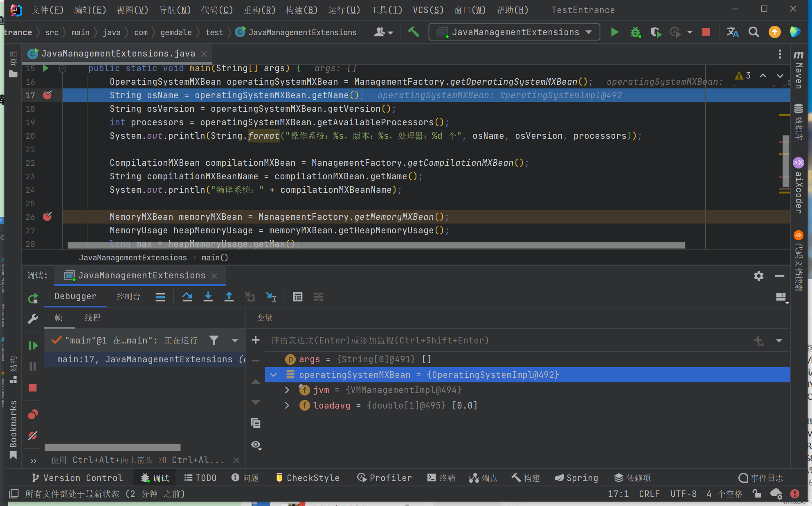Open the 构建(B) menu
This screenshot has width=812, height=506.
[301, 10]
